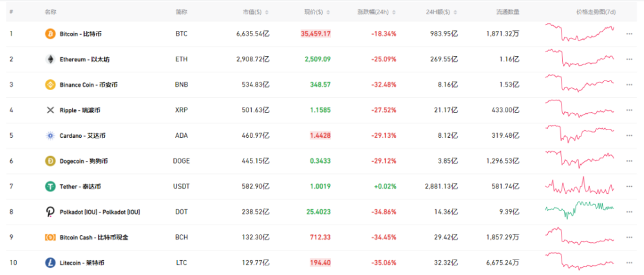Open more options for the Binance Coin row
Image resolution: width=644 pixels, height=275 pixels.
click(x=629, y=85)
